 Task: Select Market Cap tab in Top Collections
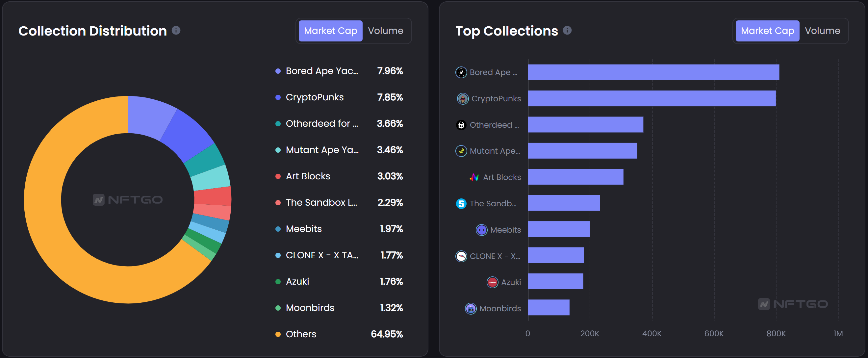(767, 31)
